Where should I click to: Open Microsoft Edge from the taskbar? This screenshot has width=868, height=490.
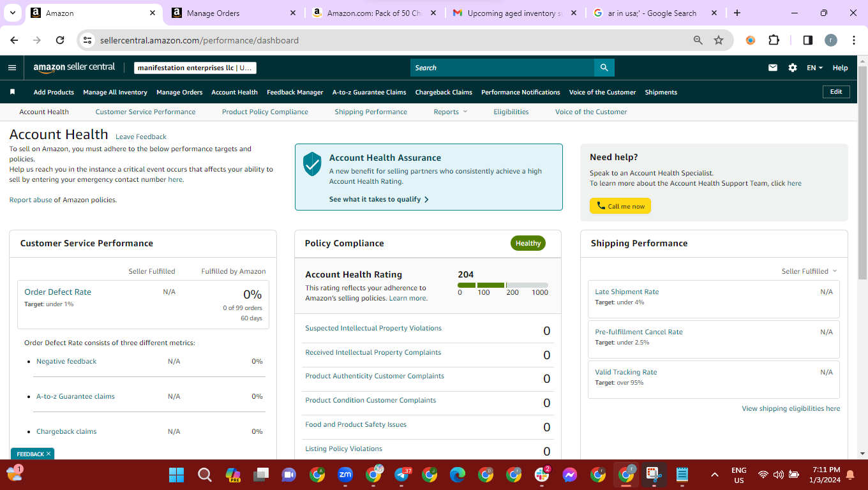tap(458, 475)
